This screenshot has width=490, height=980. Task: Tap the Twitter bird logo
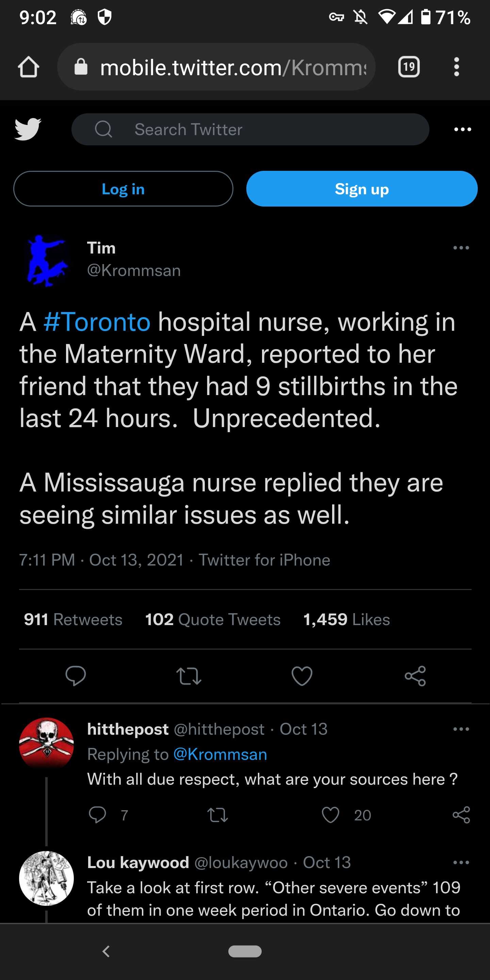28,129
